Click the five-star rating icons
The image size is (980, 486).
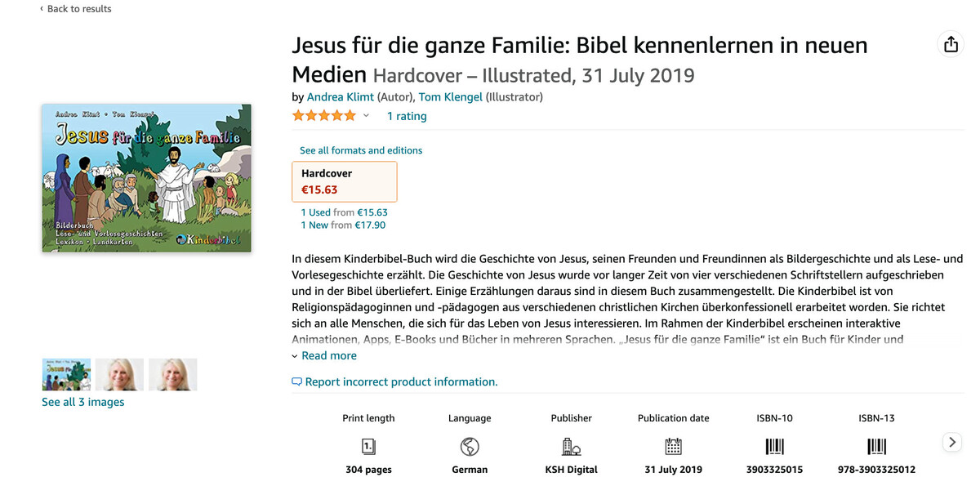click(324, 116)
